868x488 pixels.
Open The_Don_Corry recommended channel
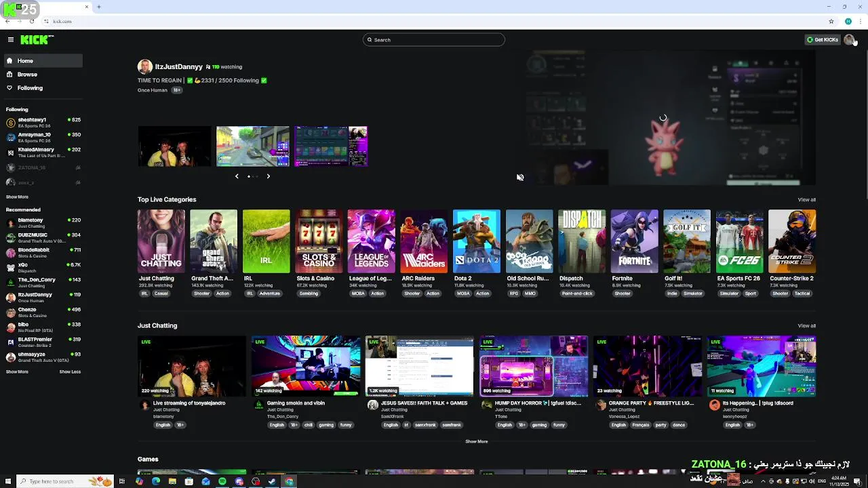42,283
